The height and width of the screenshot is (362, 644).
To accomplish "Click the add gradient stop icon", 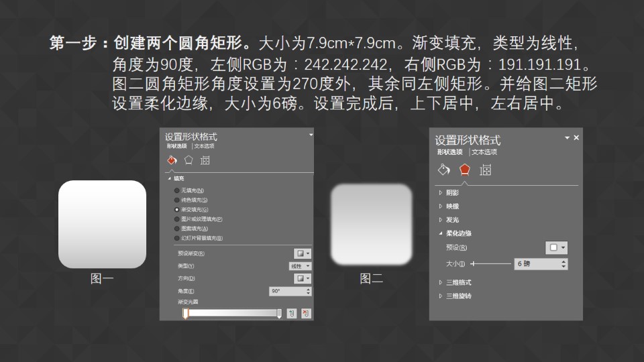I will pos(292,313).
